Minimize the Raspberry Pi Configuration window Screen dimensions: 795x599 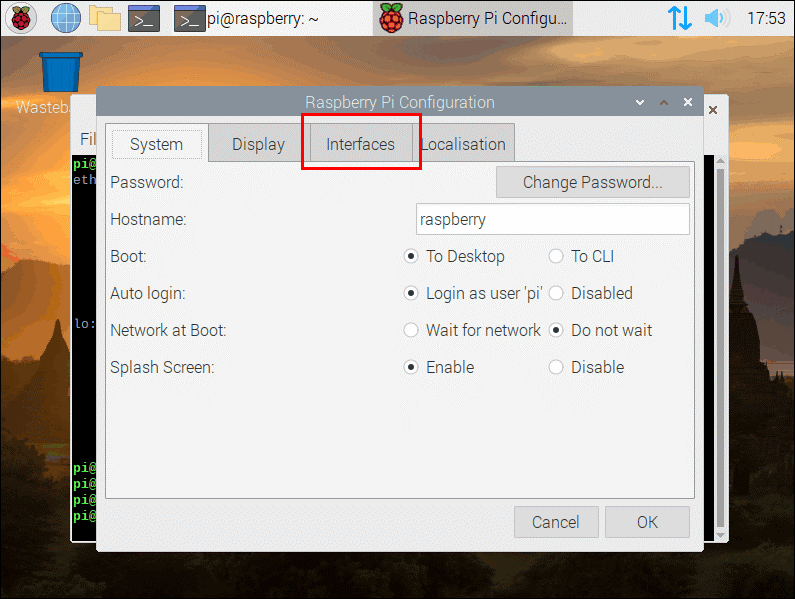point(640,102)
